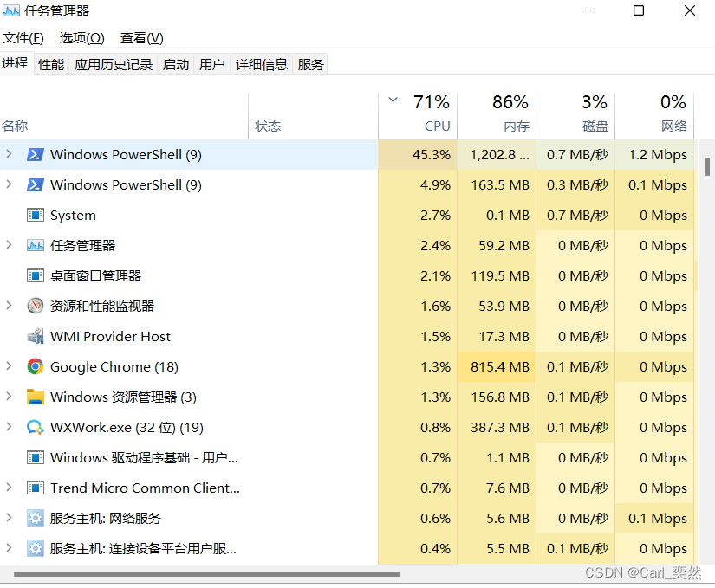
Task: Select the Google Chrome process icon
Action: pyautogui.click(x=35, y=366)
